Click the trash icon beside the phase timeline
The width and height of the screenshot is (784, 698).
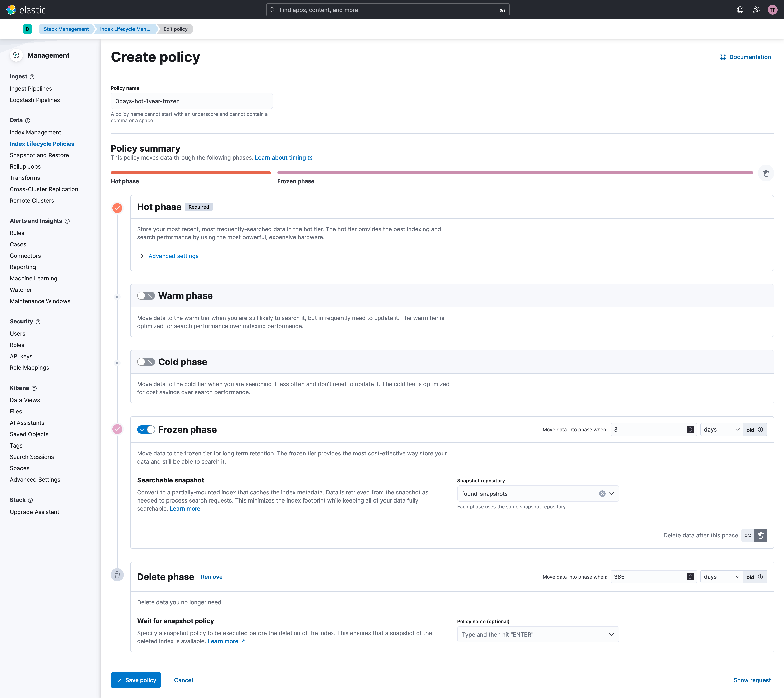click(766, 173)
